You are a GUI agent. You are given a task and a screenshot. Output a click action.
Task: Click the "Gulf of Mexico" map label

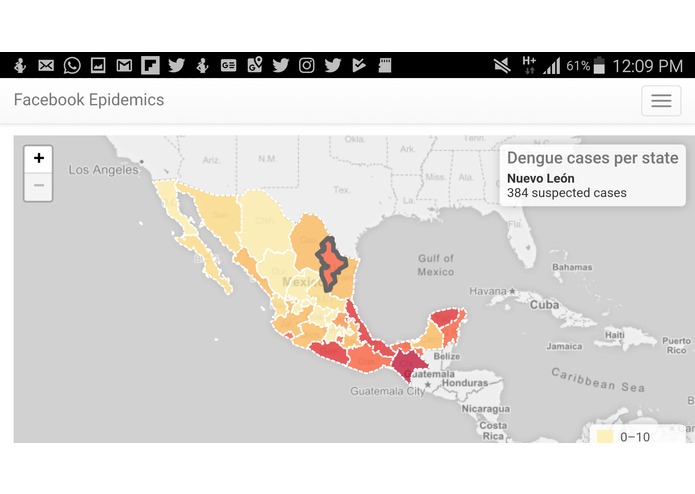point(436,265)
